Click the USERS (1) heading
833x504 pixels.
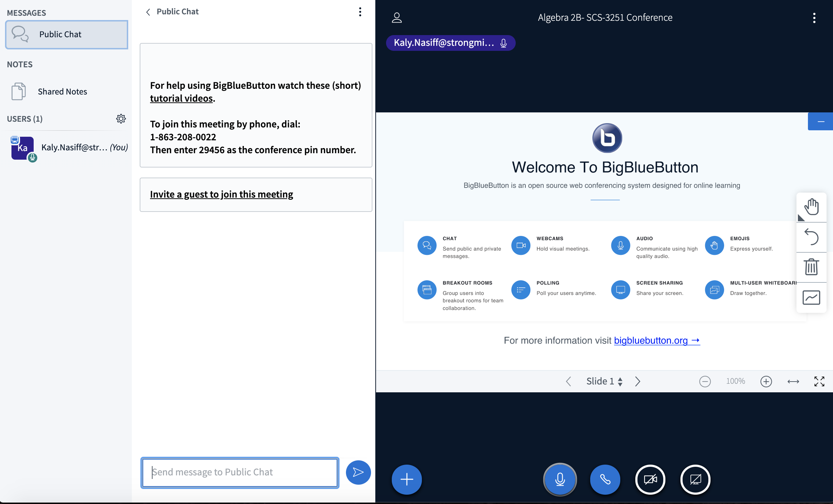click(x=25, y=119)
